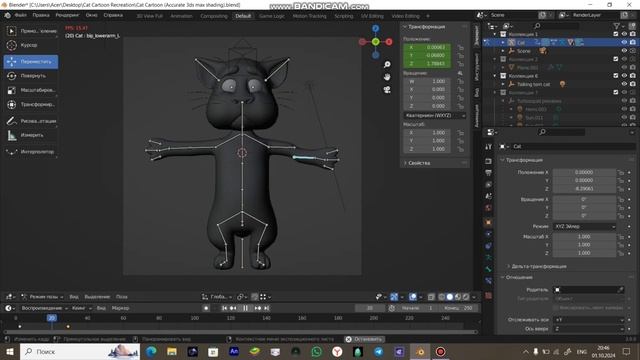Viewport: 640px width, 360px height.
Task: Click the timeline horizontal scrollbar
Action: 240,332
